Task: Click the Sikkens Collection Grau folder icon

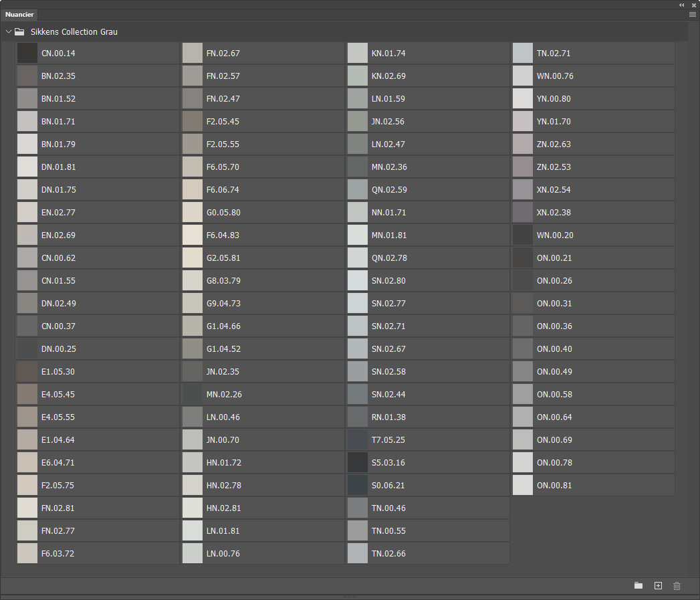Action: 19,31
